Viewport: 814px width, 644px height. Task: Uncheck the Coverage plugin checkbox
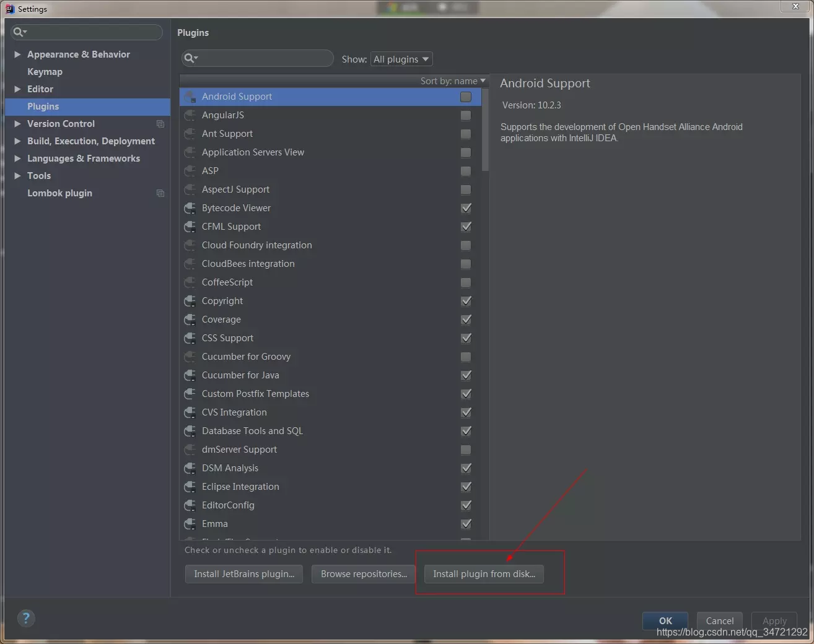point(466,320)
